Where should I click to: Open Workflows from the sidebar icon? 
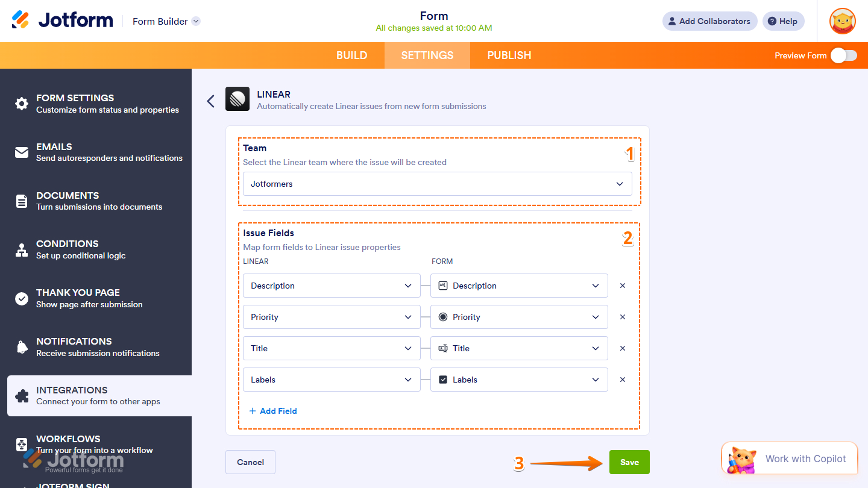pyautogui.click(x=21, y=444)
